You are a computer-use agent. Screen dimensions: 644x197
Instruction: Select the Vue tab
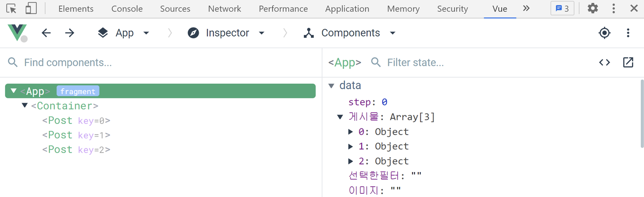click(500, 9)
